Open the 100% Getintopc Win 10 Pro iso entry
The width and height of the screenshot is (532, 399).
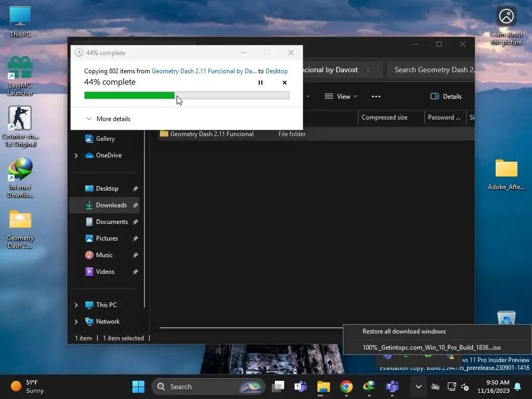point(437,348)
